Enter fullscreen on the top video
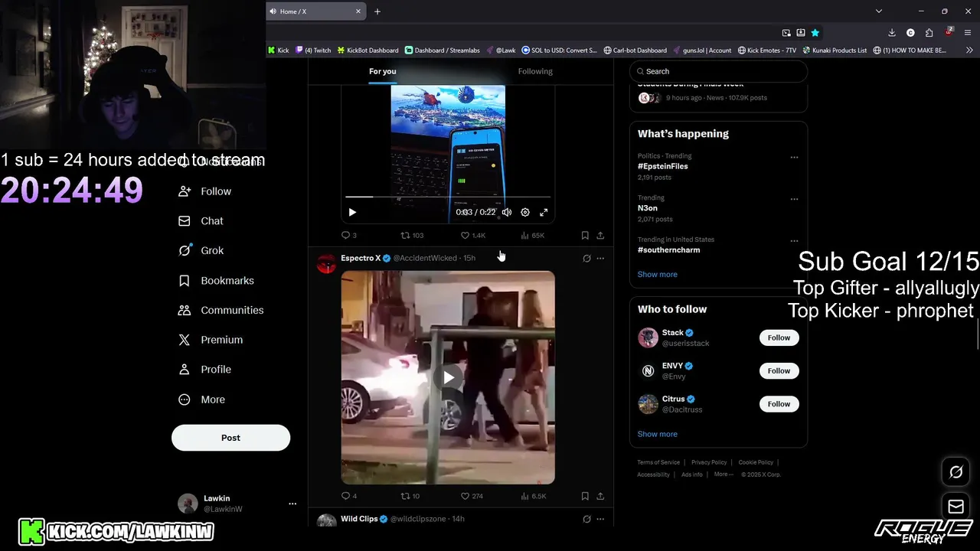The width and height of the screenshot is (980, 551). click(544, 212)
